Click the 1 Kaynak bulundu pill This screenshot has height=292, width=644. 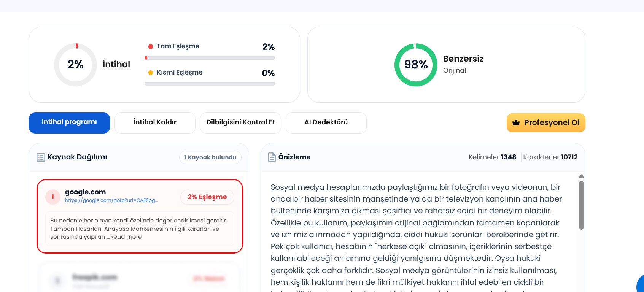(x=210, y=157)
